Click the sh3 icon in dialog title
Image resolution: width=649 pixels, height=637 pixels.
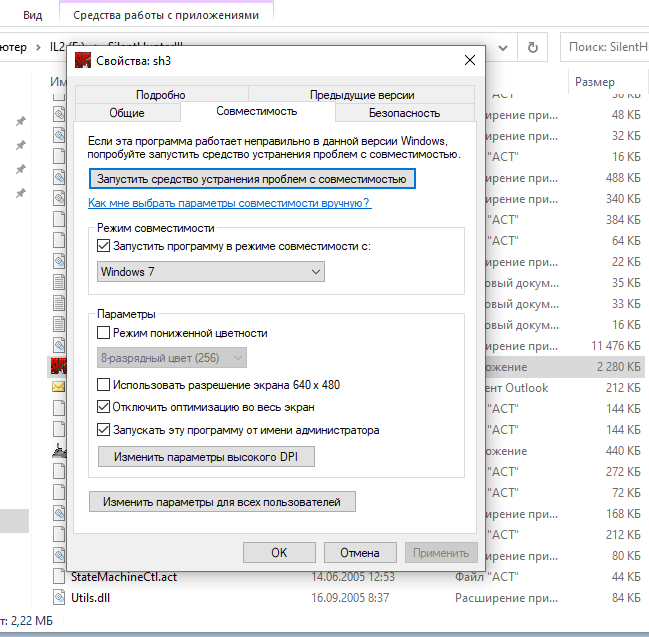tap(83, 60)
